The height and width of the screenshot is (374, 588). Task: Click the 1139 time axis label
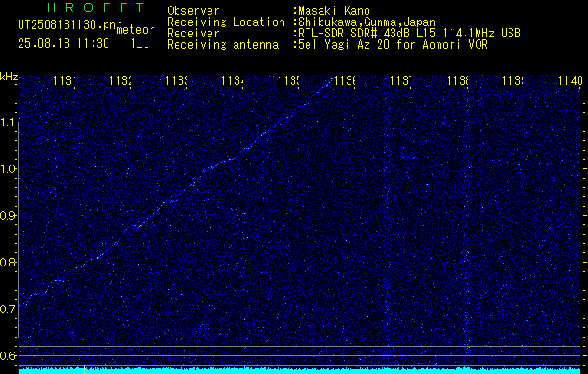coord(513,80)
